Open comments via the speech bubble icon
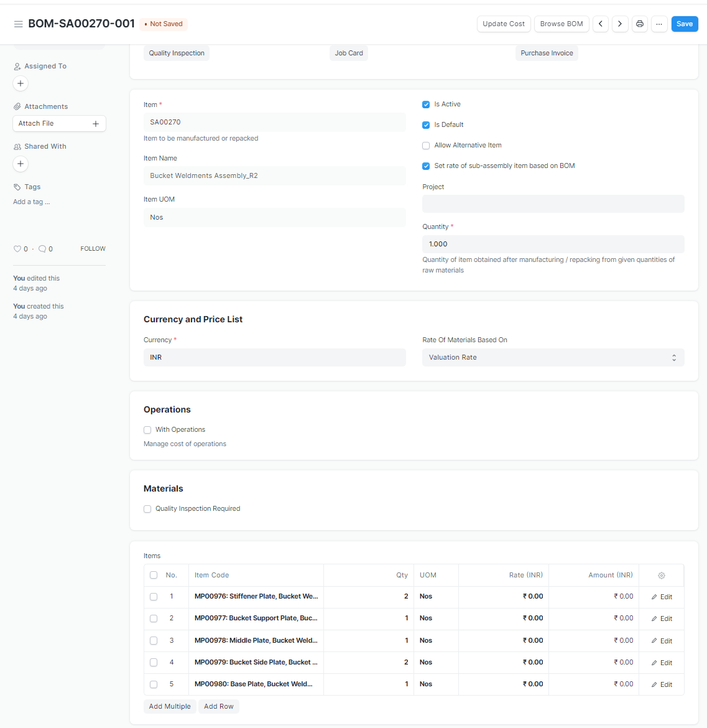Viewport: 707px width, 728px height. pos(41,248)
